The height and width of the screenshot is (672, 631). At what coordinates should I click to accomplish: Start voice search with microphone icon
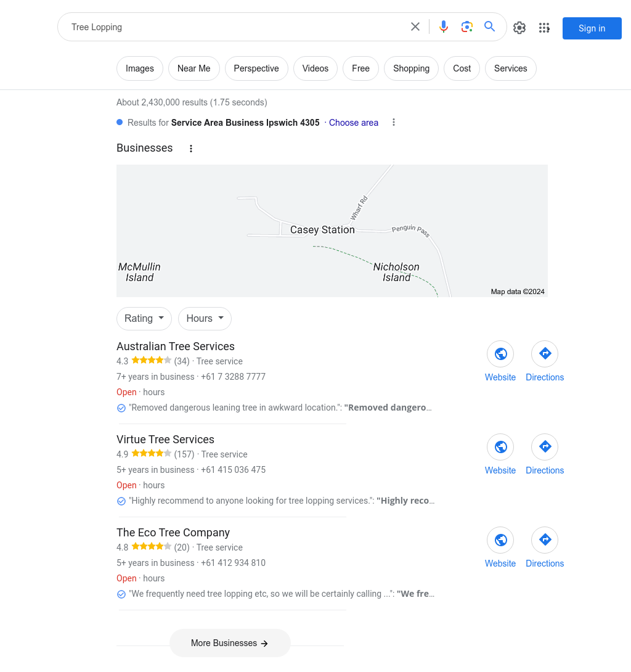[444, 27]
